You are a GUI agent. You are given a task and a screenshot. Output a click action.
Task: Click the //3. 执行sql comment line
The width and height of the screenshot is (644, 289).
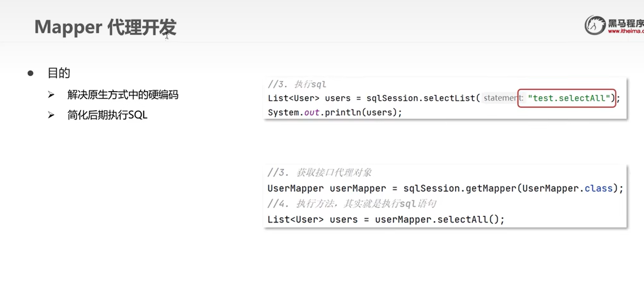297,84
